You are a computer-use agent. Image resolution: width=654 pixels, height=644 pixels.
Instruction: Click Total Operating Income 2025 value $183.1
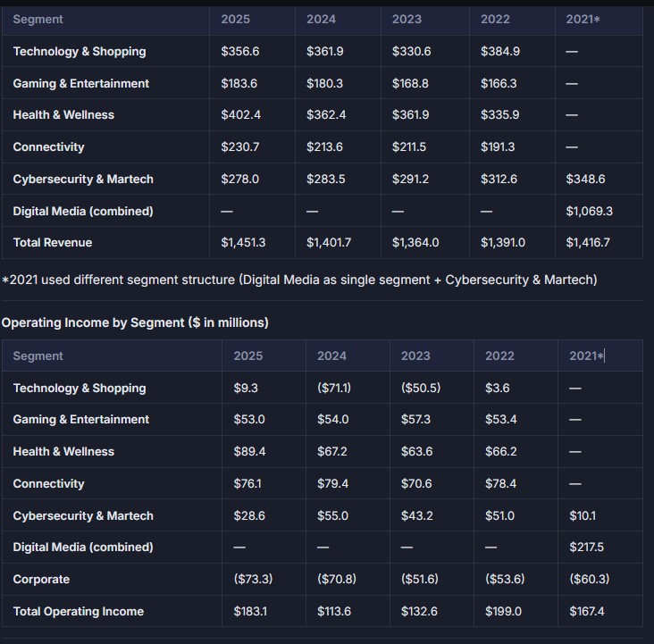pos(250,611)
